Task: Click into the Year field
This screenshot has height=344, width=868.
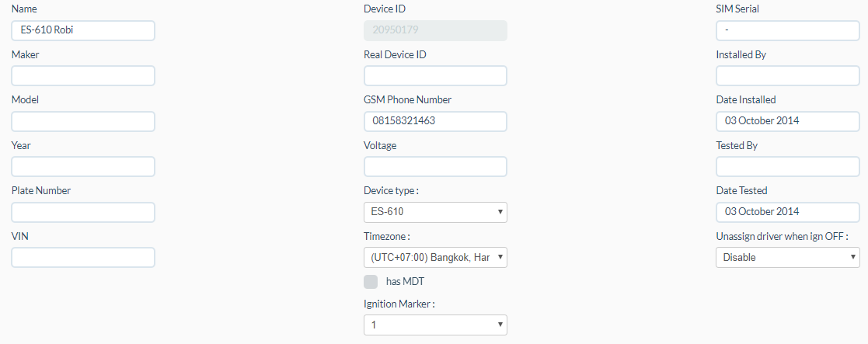Action: click(x=83, y=166)
